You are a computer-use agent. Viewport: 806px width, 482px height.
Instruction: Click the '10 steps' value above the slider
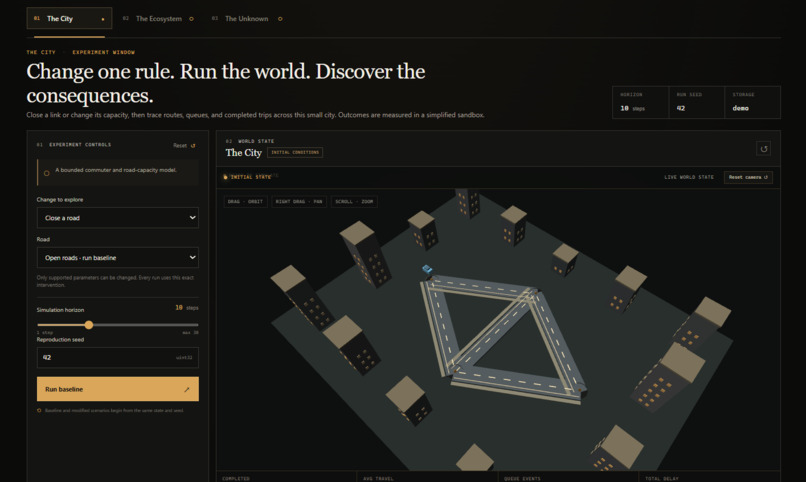pos(187,308)
